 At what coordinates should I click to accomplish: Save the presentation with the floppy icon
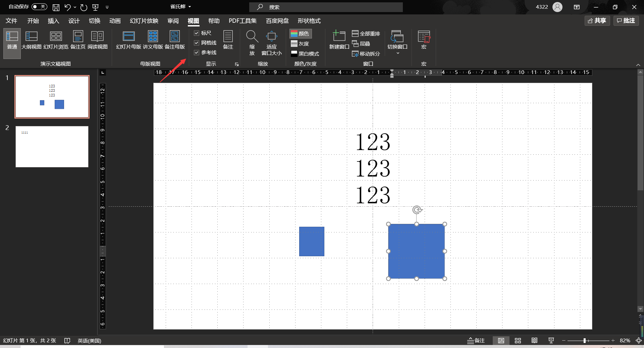click(x=56, y=7)
